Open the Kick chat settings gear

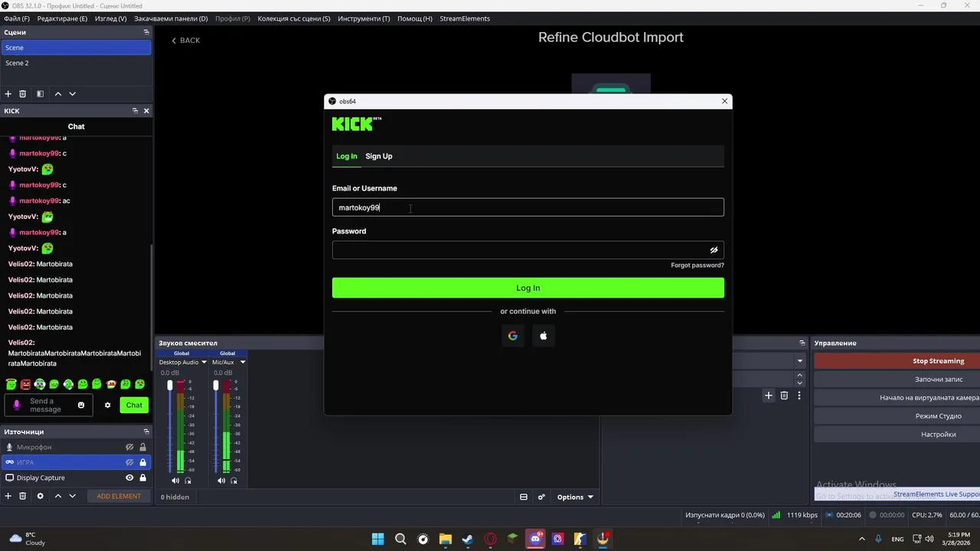(107, 405)
